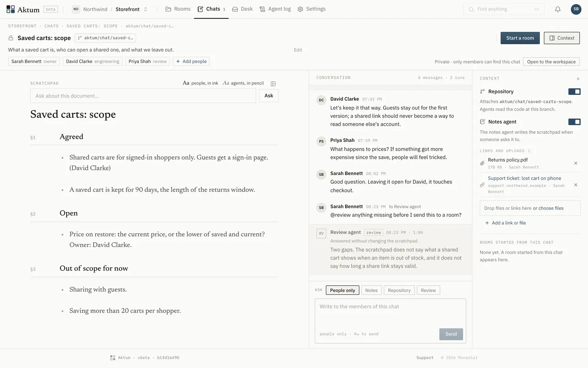Switch to the Desk tab
This screenshot has width=588, height=368.
[243, 9]
